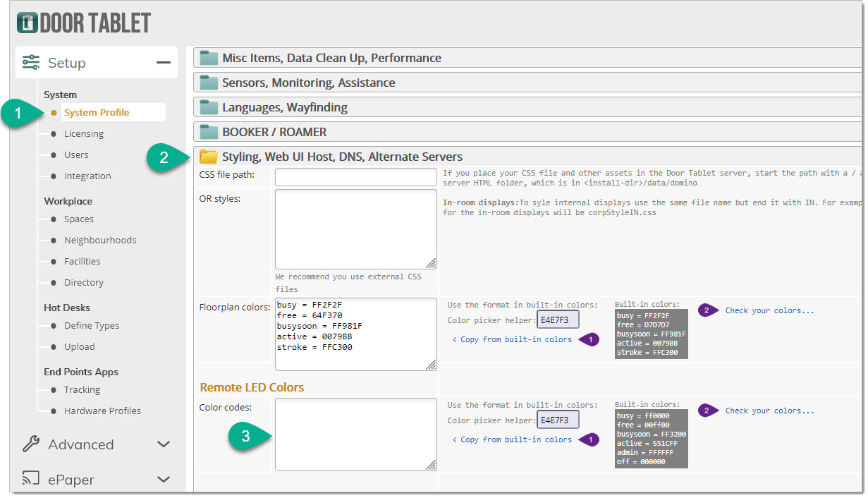Select System Profile in sidebar
Viewport: 868px width, 498px height.
point(97,113)
